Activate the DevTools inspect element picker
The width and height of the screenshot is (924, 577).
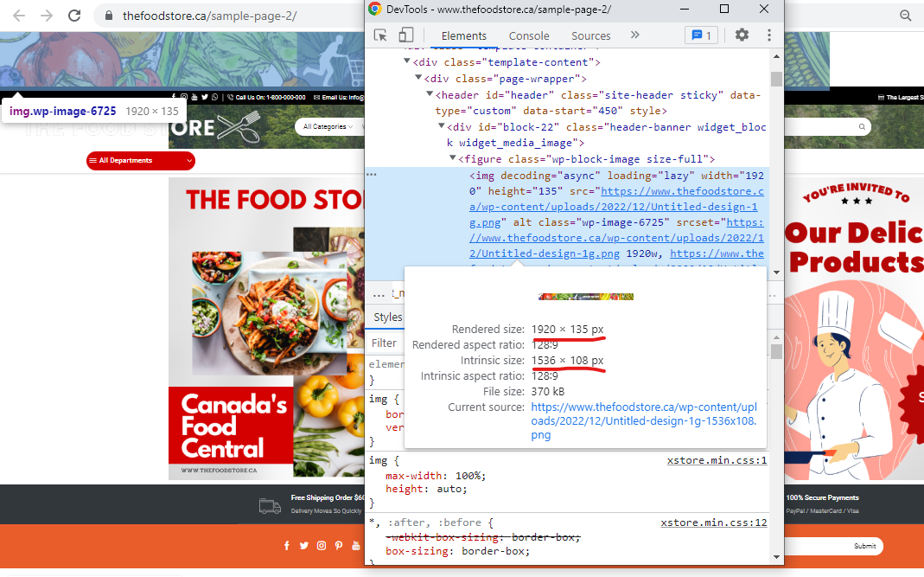[380, 35]
